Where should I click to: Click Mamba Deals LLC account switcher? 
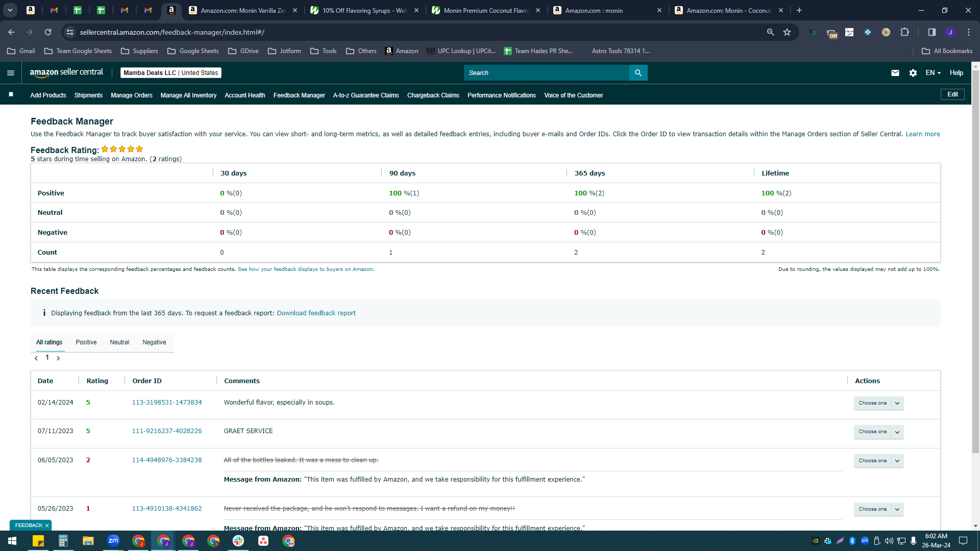171,73
